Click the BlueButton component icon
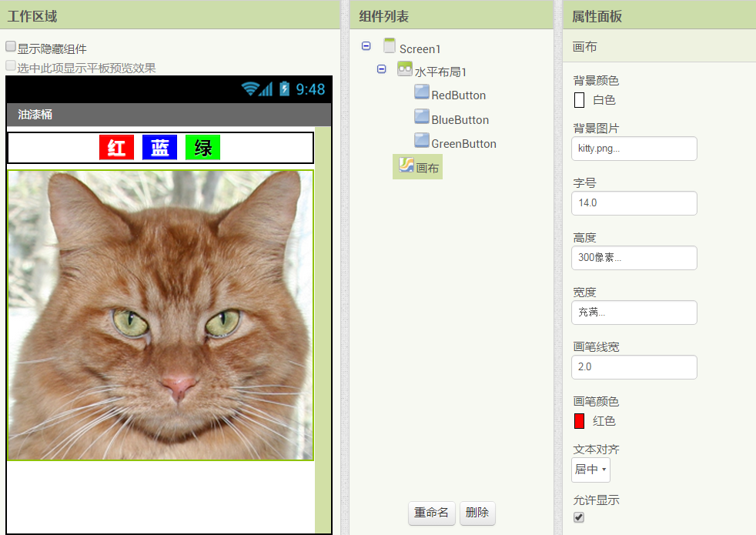This screenshot has width=756, height=535. 421,118
